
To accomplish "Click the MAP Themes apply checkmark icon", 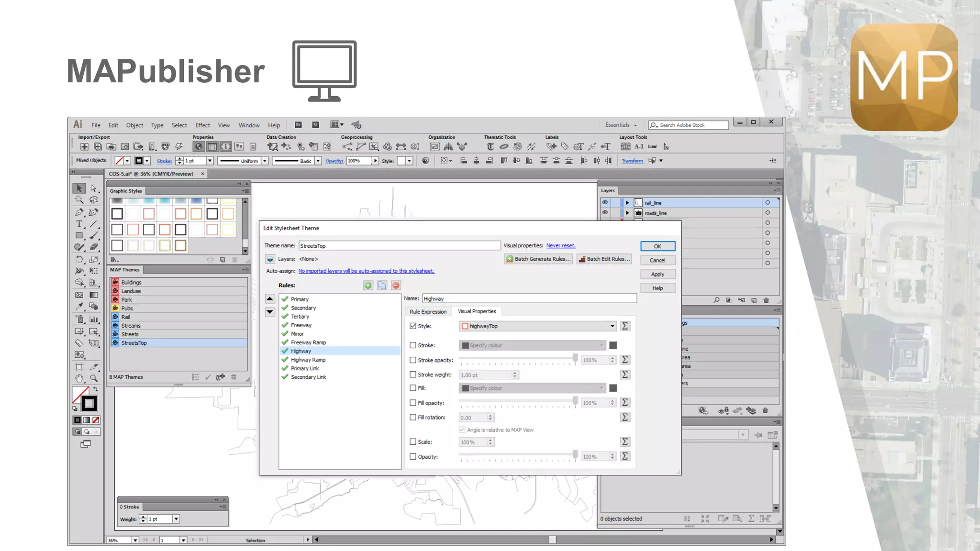I will click(x=208, y=377).
